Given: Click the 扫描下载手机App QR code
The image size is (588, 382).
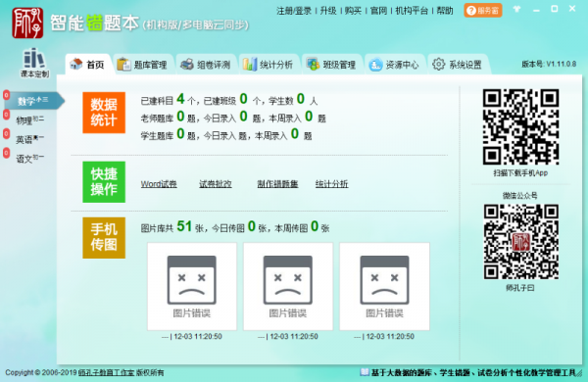Looking at the screenshot, I should tap(520, 126).
